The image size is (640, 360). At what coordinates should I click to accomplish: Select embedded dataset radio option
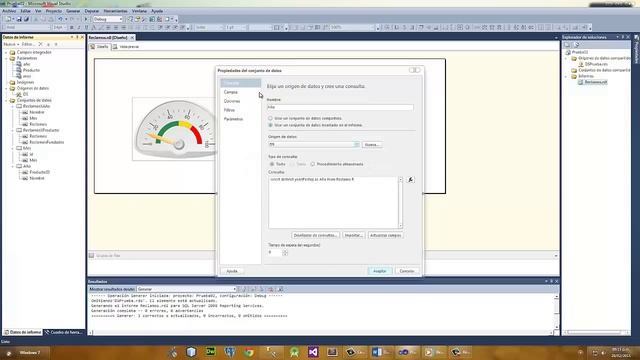tap(270, 125)
